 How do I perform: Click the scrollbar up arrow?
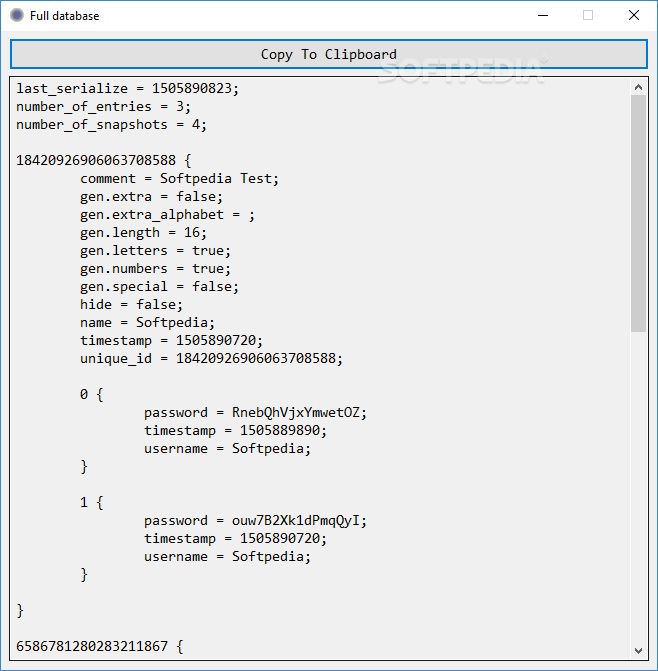638,87
